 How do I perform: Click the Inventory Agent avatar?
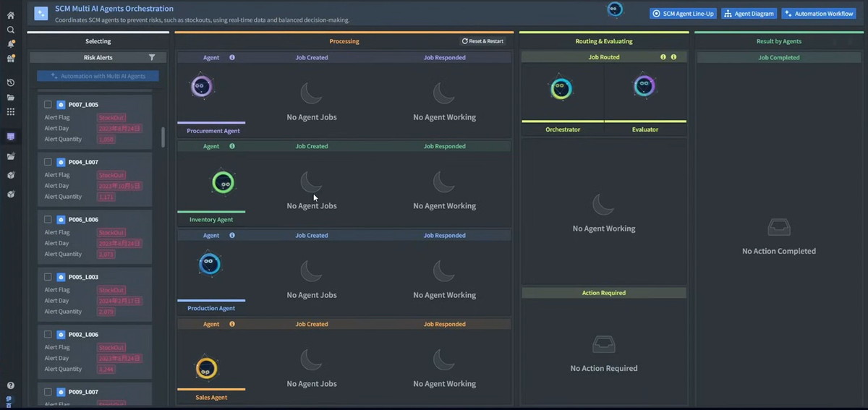pyautogui.click(x=224, y=183)
